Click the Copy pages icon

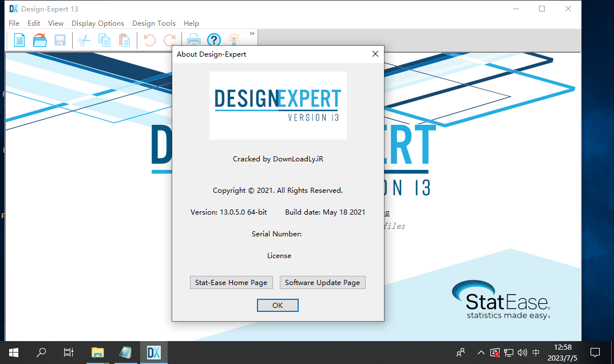click(104, 40)
